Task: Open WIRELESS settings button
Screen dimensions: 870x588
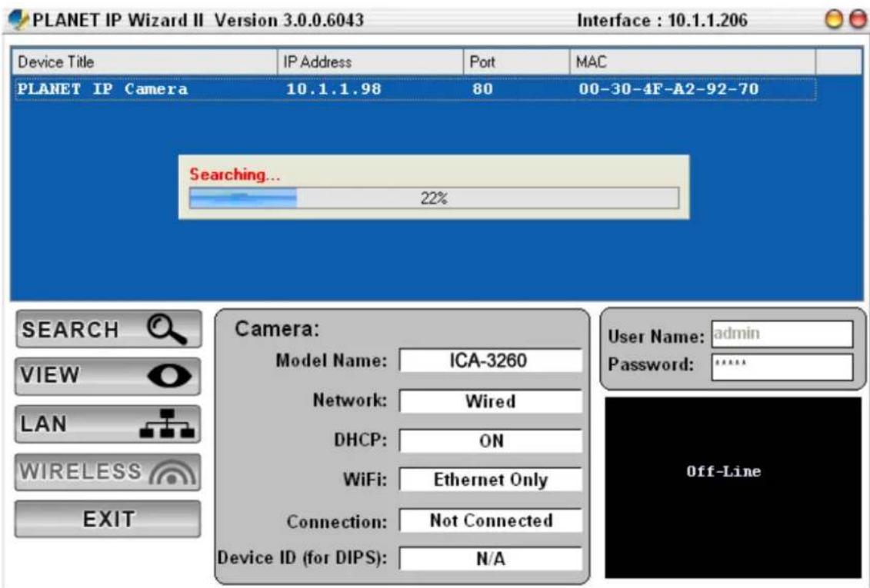Action: coord(108,472)
